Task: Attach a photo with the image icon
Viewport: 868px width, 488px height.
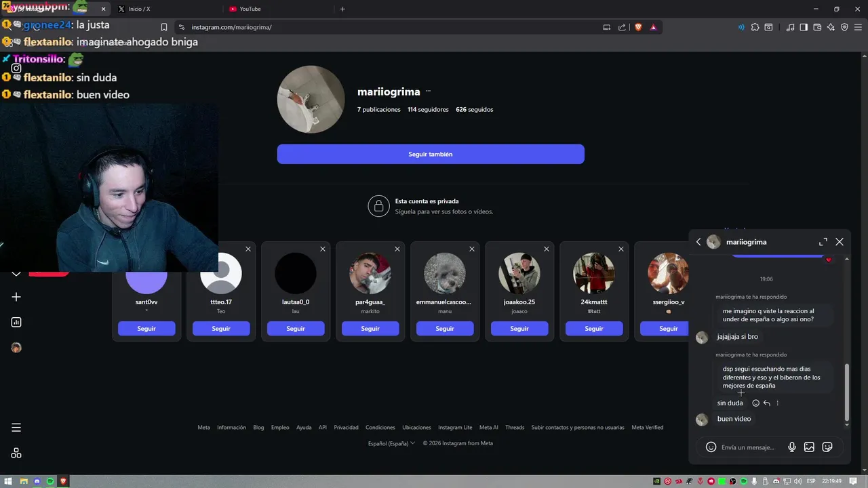Action: (x=809, y=447)
